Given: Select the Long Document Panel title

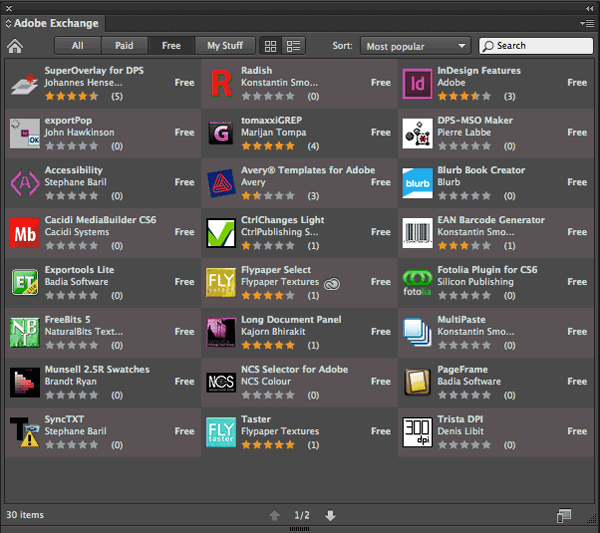Looking at the screenshot, I should pyautogui.click(x=291, y=319).
